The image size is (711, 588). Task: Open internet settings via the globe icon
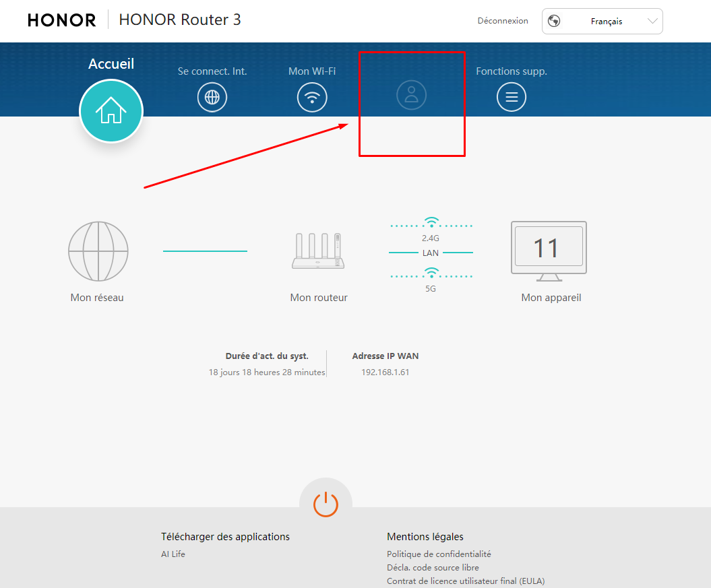[212, 98]
